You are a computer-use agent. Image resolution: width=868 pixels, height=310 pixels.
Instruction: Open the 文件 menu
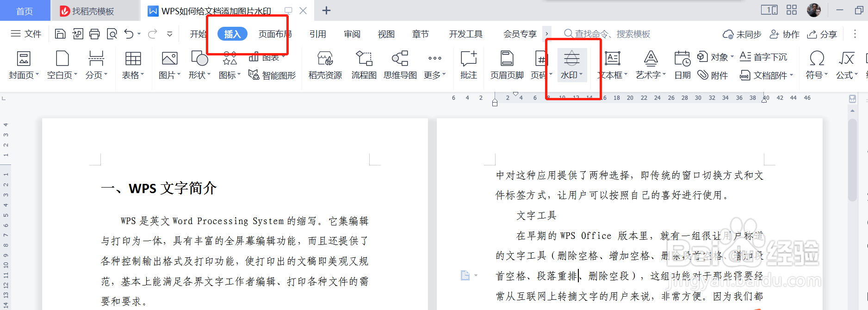26,34
